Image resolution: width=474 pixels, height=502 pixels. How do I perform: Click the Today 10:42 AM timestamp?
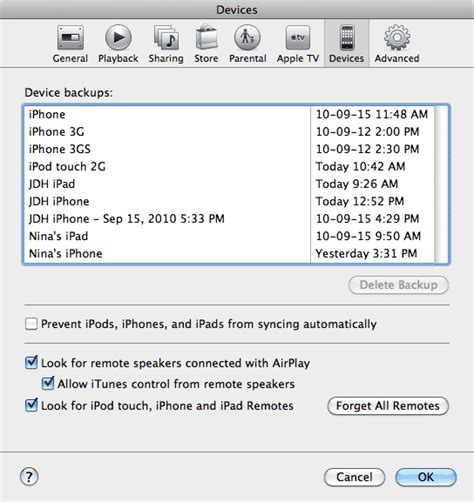[361, 166]
